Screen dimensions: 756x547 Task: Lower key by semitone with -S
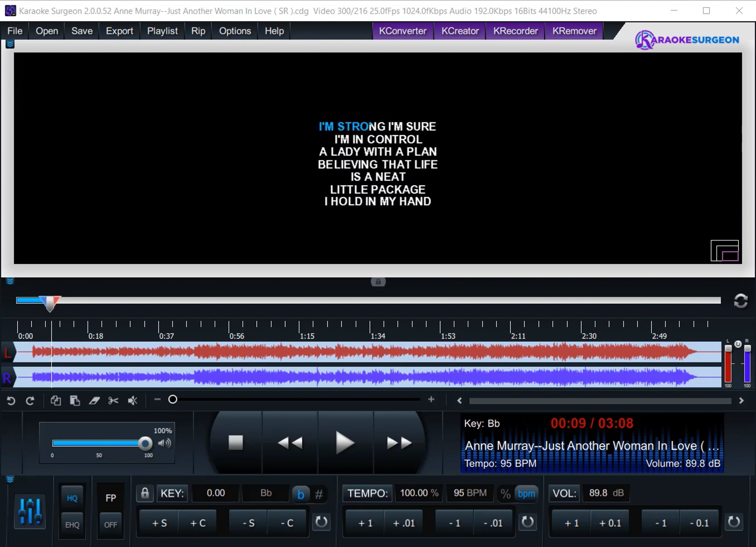point(248,523)
